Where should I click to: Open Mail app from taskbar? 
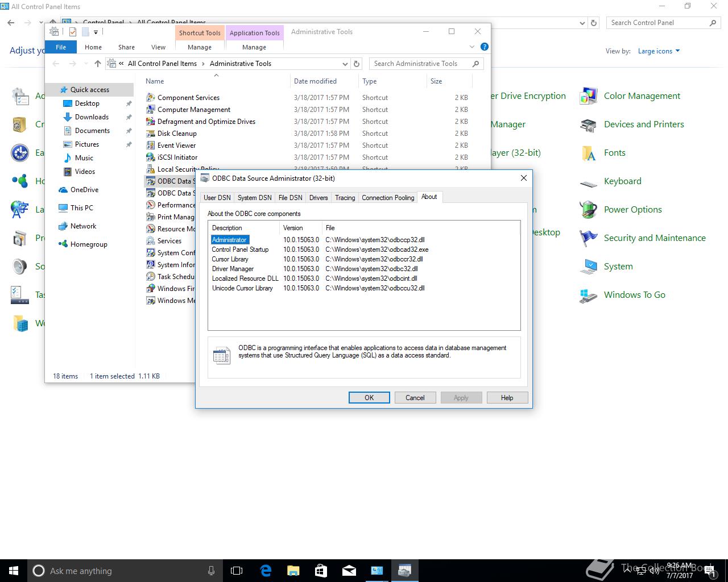tap(349, 571)
